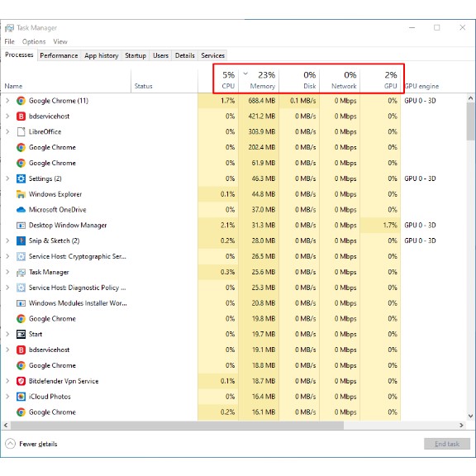This screenshot has height=476, width=476.
Task: Expand the iCloud Photos row
Action: click(7, 396)
